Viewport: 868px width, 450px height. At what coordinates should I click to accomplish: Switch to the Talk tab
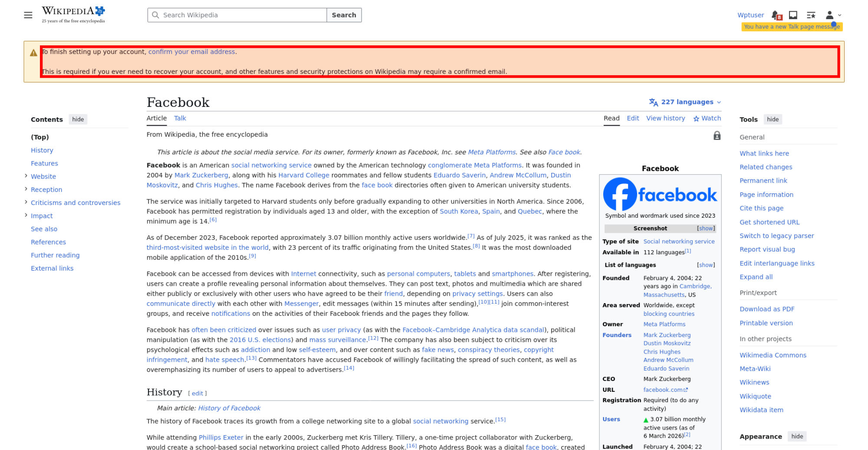pos(180,118)
